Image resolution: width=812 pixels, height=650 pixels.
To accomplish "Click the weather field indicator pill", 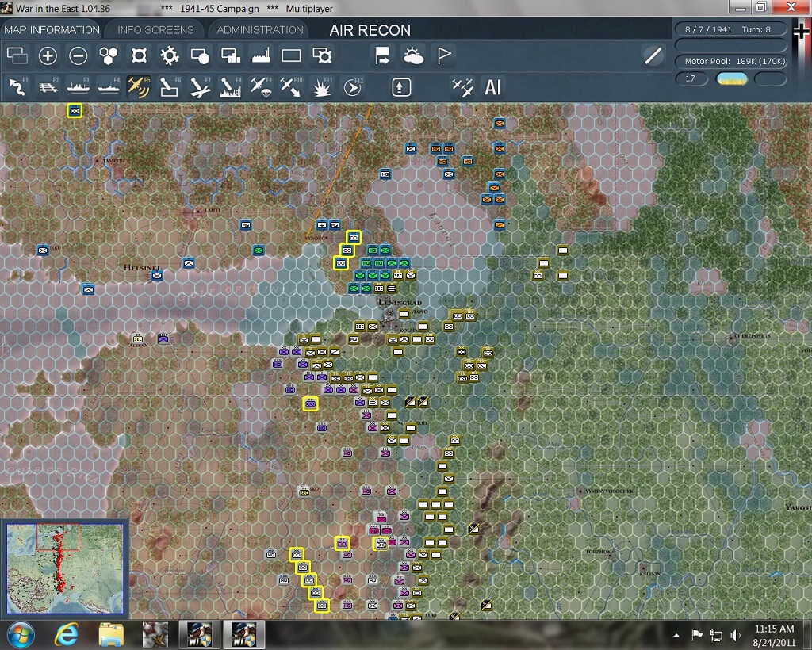I will coord(731,78).
